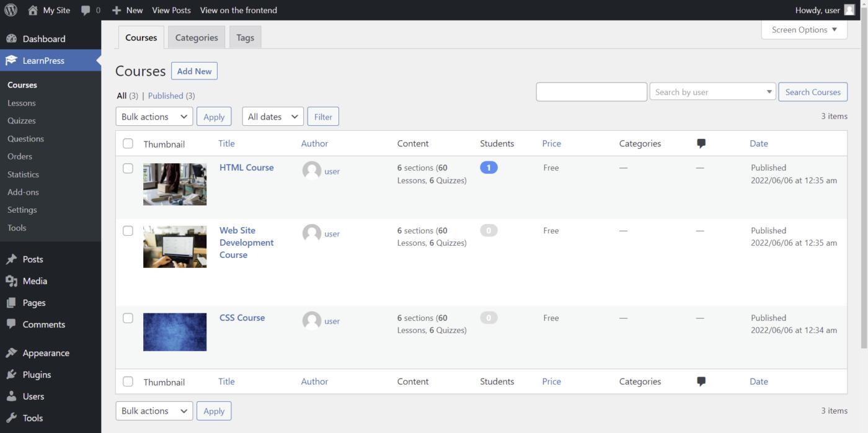
Task: Click the comments column header icon
Action: coord(701,143)
